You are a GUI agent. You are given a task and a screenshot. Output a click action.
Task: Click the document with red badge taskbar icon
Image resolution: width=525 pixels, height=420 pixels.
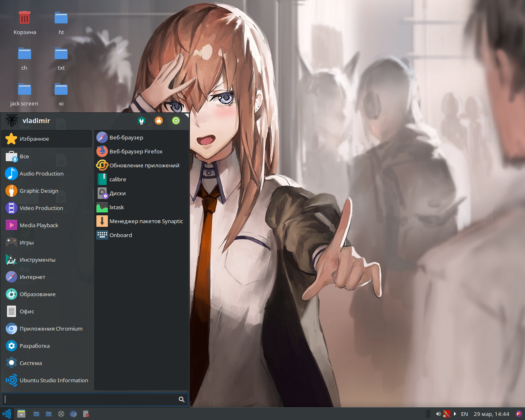86,414
